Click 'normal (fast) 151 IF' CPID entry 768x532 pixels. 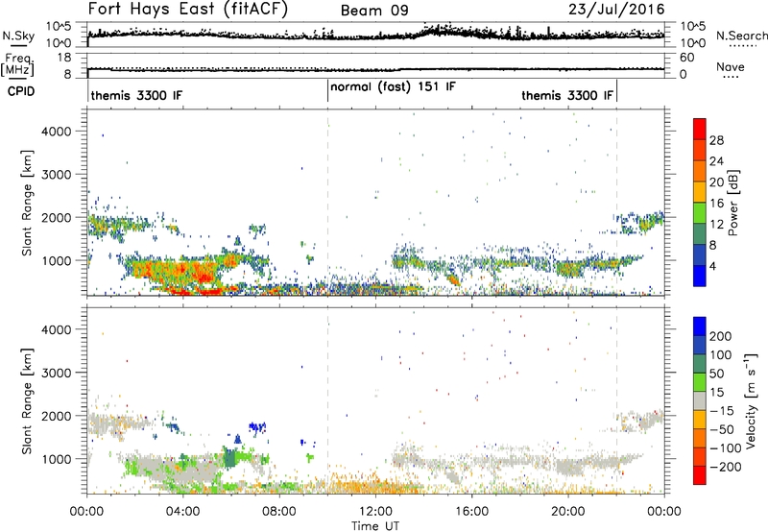tap(393, 87)
